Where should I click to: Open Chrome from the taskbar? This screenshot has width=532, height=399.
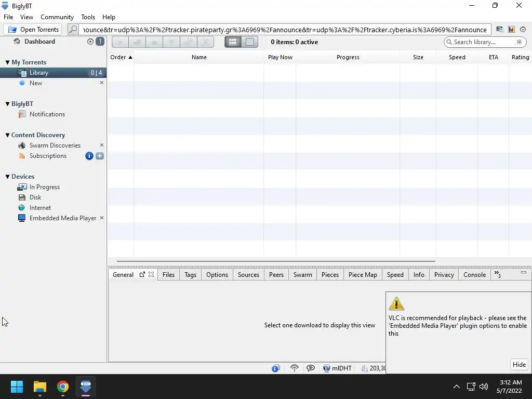(63, 387)
